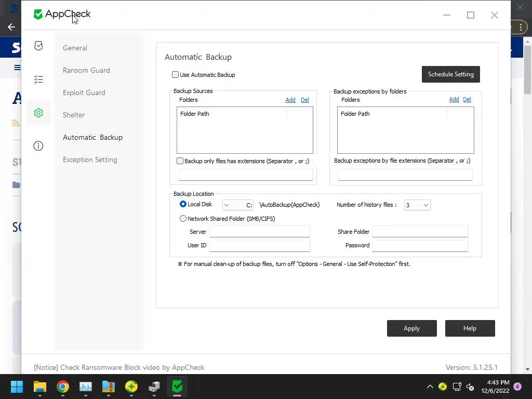Enable the Use Automatic Backup checkbox
Viewport: 532px width, 399px height.
point(175,75)
